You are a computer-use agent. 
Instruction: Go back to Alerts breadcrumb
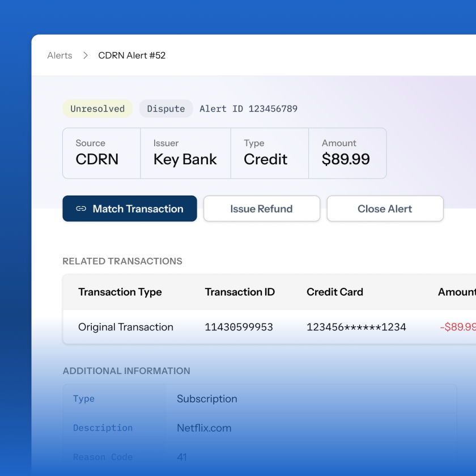coord(60,56)
